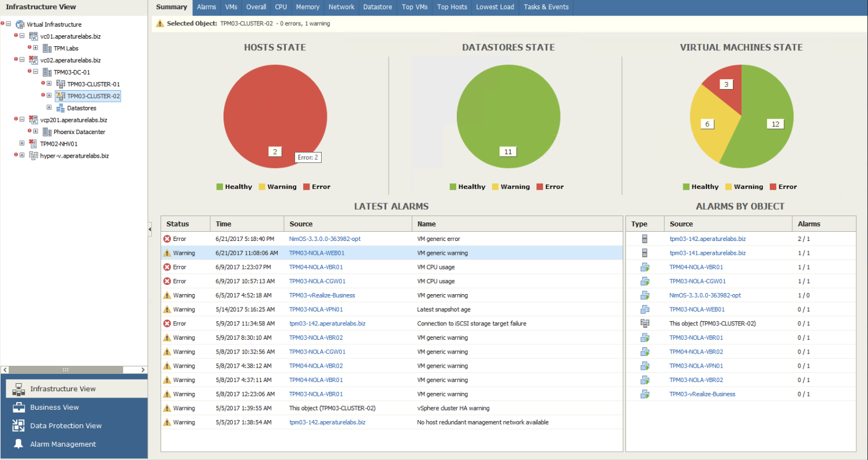Click the warning icon beside Selected Object
Image resolution: width=868 pixels, height=460 pixels.
(160, 24)
